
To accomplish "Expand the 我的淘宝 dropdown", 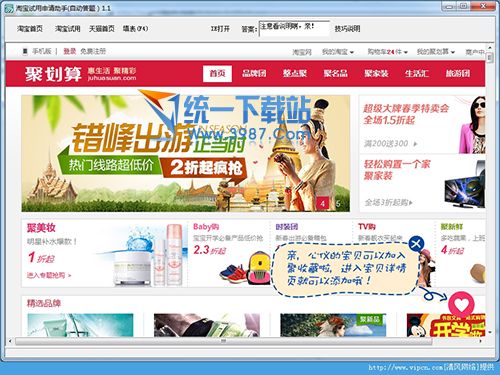I will coord(338,52).
